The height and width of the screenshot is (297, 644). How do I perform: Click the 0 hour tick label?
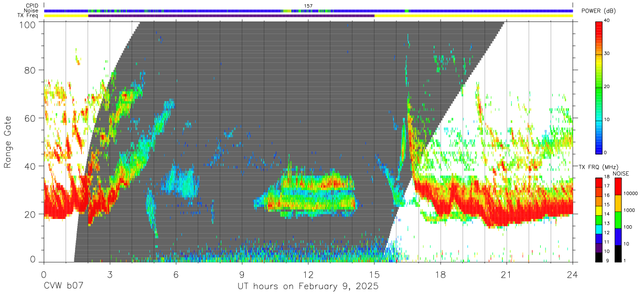point(44,274)
